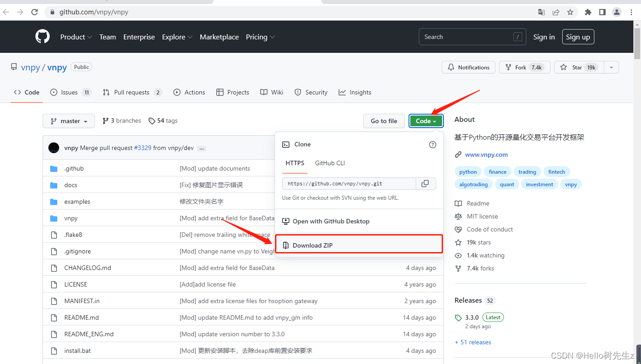The image size is (641, 364).
Task: Open the www.vnpy.com website link
Action: coord(486,155)
